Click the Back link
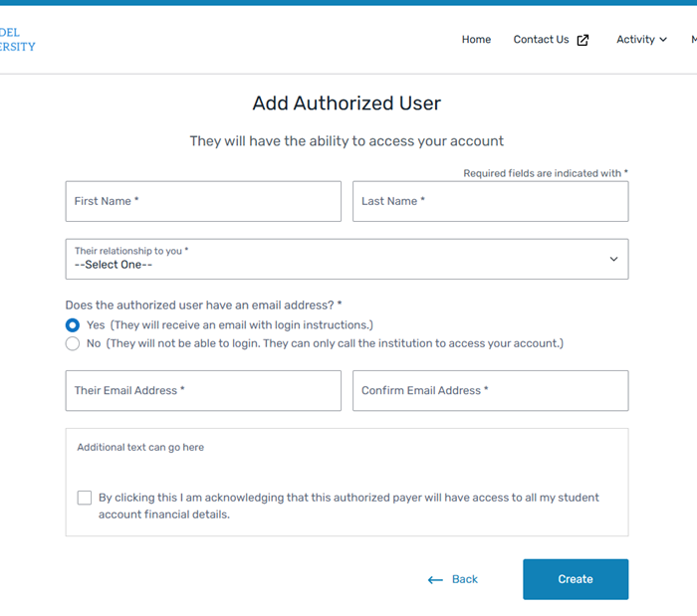 click(x=464, y=579)
